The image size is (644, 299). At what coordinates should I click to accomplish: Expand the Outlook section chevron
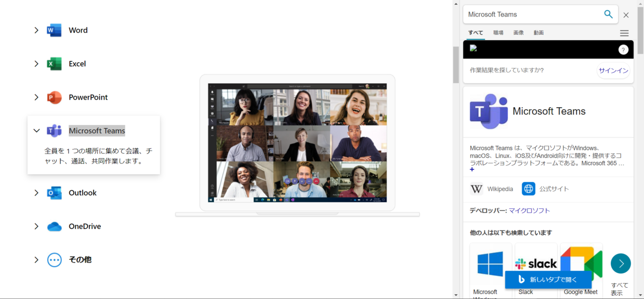(x=36, y=193)
